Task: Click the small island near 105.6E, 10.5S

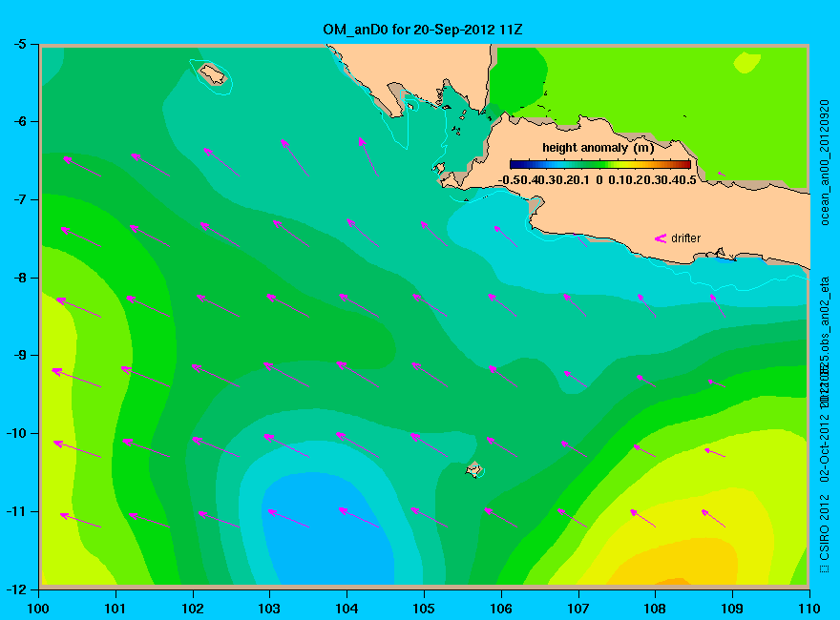Action: 474,469
